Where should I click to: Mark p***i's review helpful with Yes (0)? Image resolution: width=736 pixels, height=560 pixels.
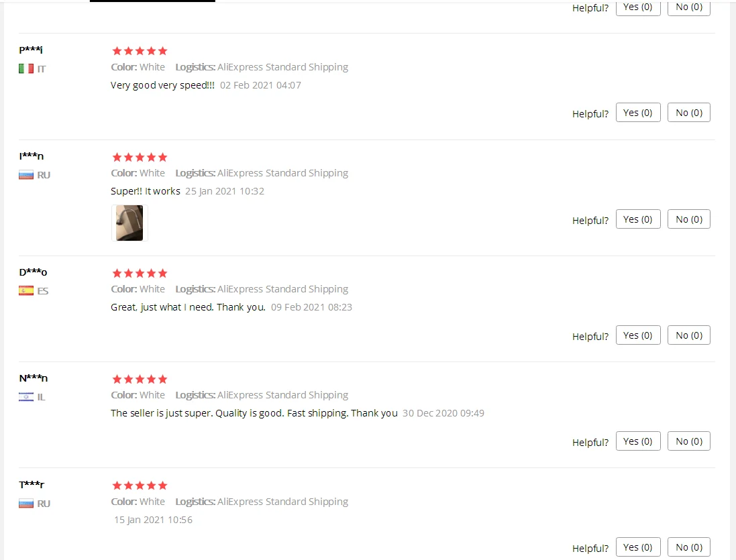pyautogui.click(x=638, y=113)
